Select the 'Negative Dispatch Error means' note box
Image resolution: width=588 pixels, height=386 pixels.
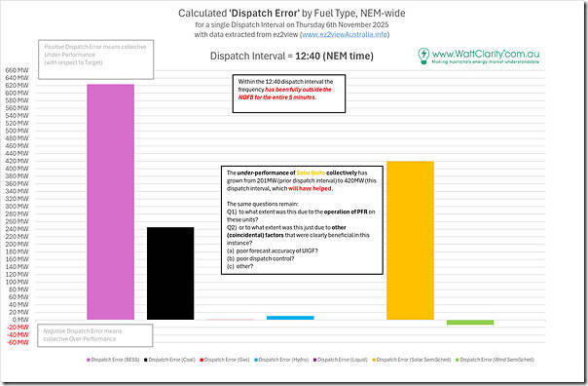coord(95,335)
